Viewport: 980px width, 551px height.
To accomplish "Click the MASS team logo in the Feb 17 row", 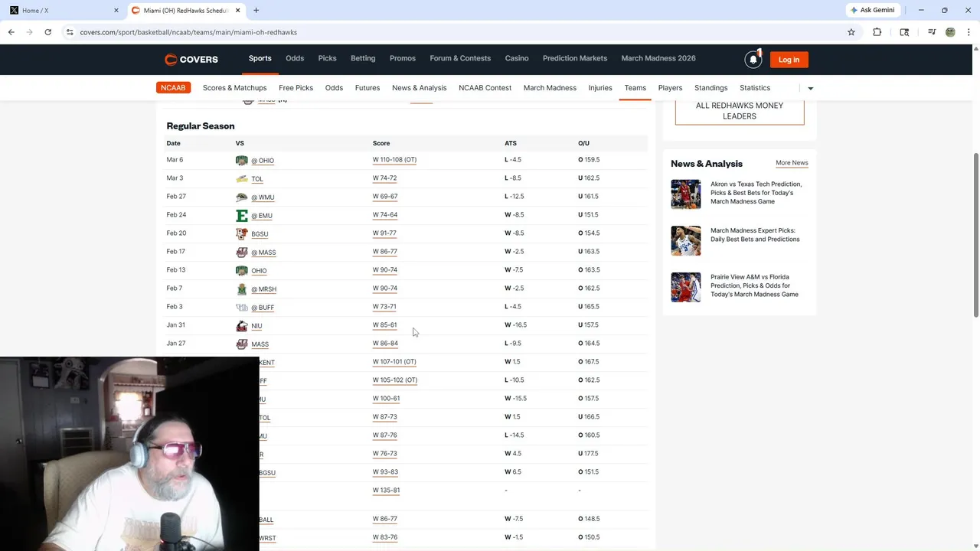I will pyautogui.click(x=242, y=252).
